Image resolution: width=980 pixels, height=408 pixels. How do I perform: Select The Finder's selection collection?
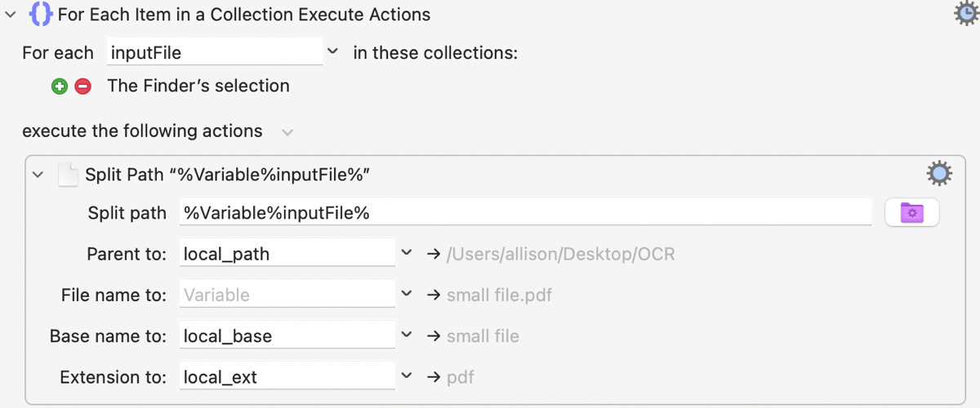[x=198, y=86]
